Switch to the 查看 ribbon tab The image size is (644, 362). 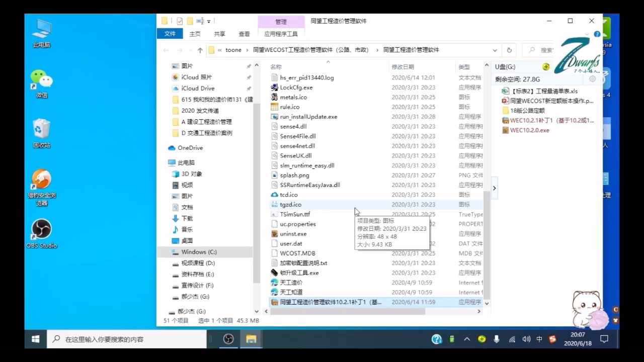pyautogui.click(x=244, y=34)
